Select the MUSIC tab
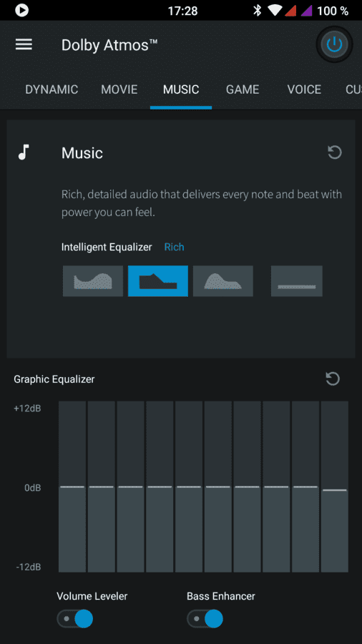362x644 pixels. [181, 89]
